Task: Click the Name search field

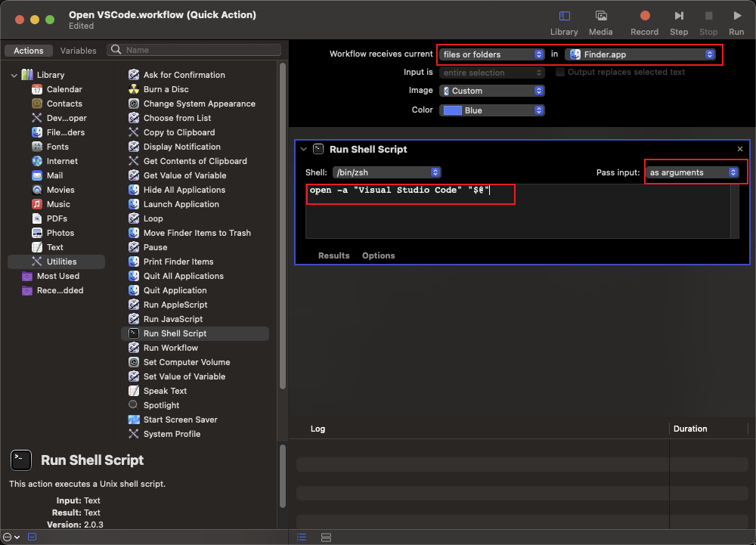Action: [x=200, y=50]
